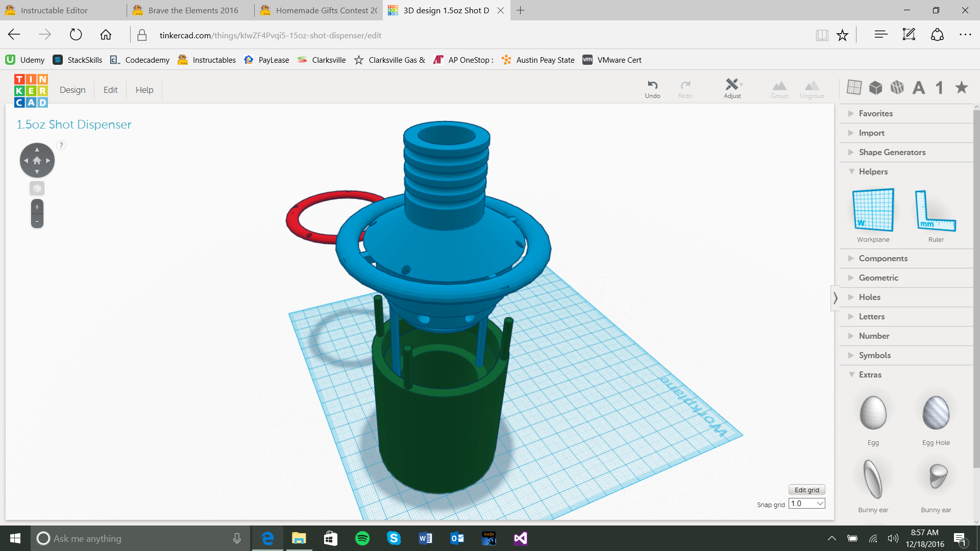Click the Group icon
Viewport: 980px width, 551px height.
[779, 89]
